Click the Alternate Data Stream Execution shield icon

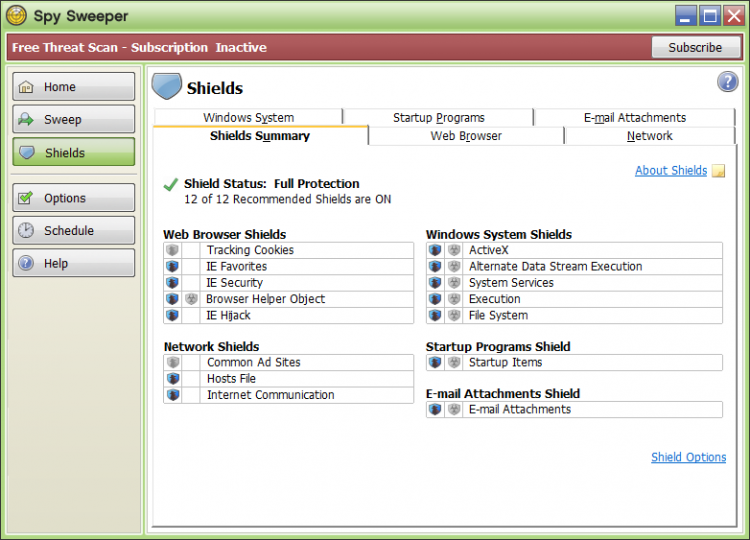(x=435, y=266)
